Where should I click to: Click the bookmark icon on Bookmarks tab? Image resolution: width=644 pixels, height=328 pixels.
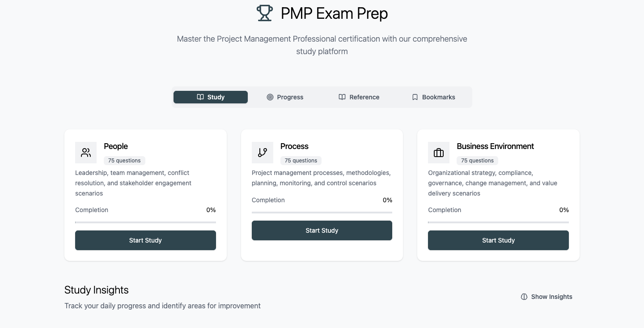point(415,97)
